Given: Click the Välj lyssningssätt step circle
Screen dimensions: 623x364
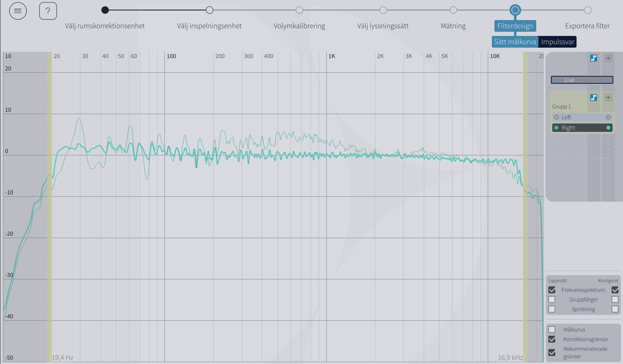Looking at the screenshot, I should 383,10.
